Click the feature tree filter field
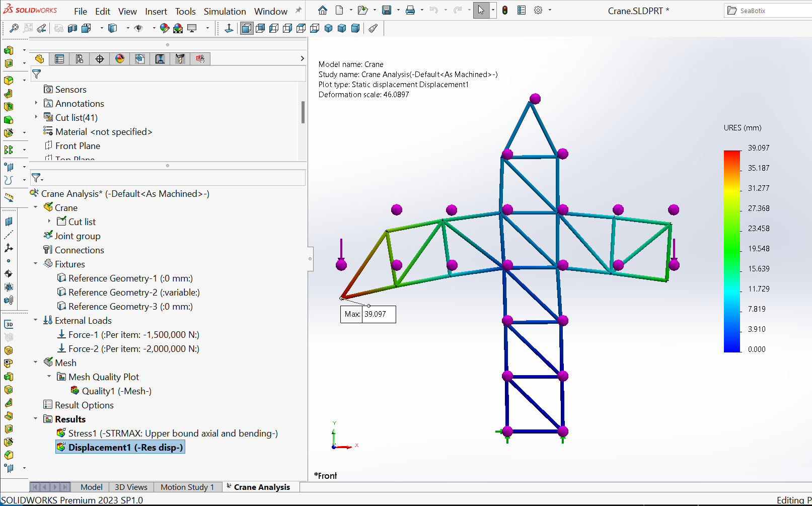812x506 pixels. tap(168, 74)
